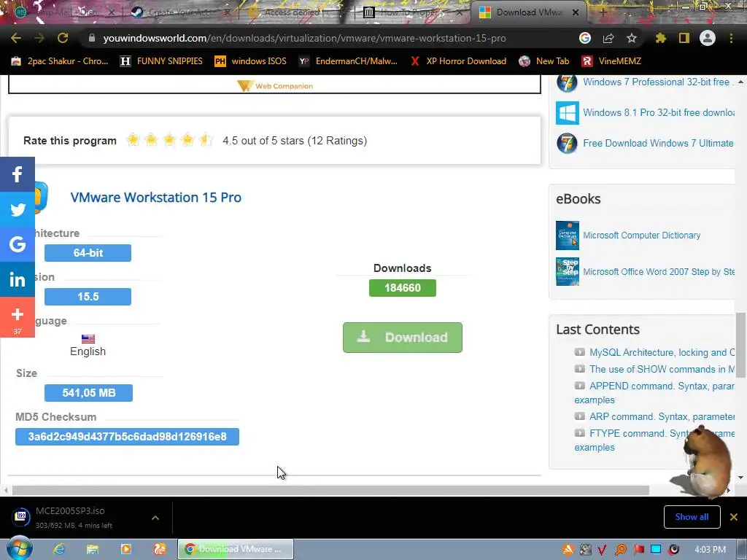This screenshot has height=560, width=747.
Task: Close the Download VMware tab
Action: point(576,12)
